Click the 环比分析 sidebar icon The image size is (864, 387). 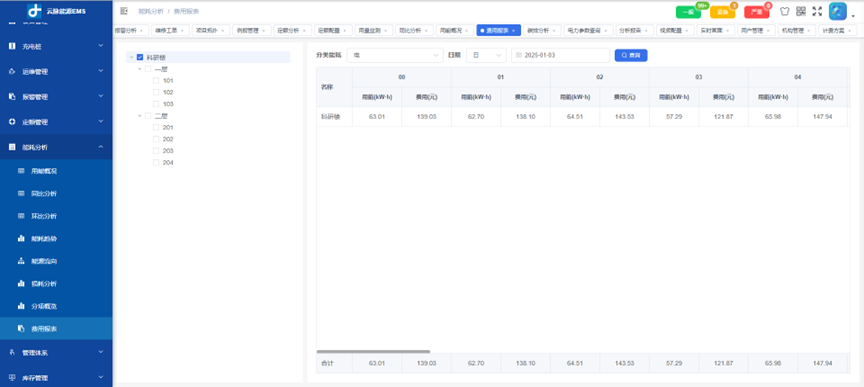click(x=21, y=216)
